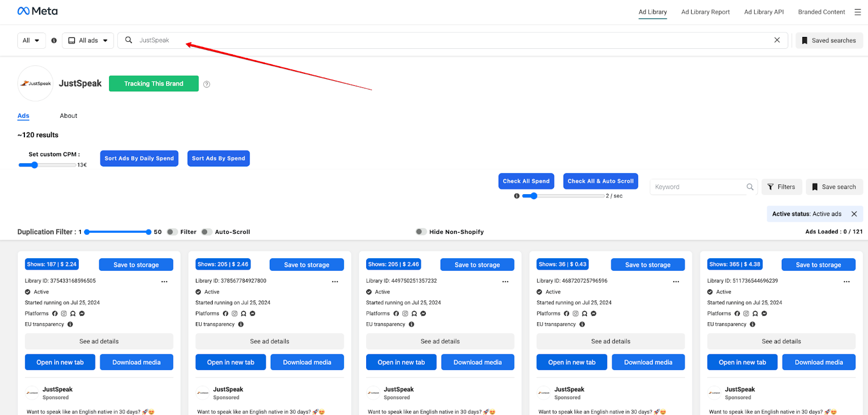Screen dimensions: 868x415
Task: Click EU transparency info icon on fifth ad
Action: tap(752, 324)
